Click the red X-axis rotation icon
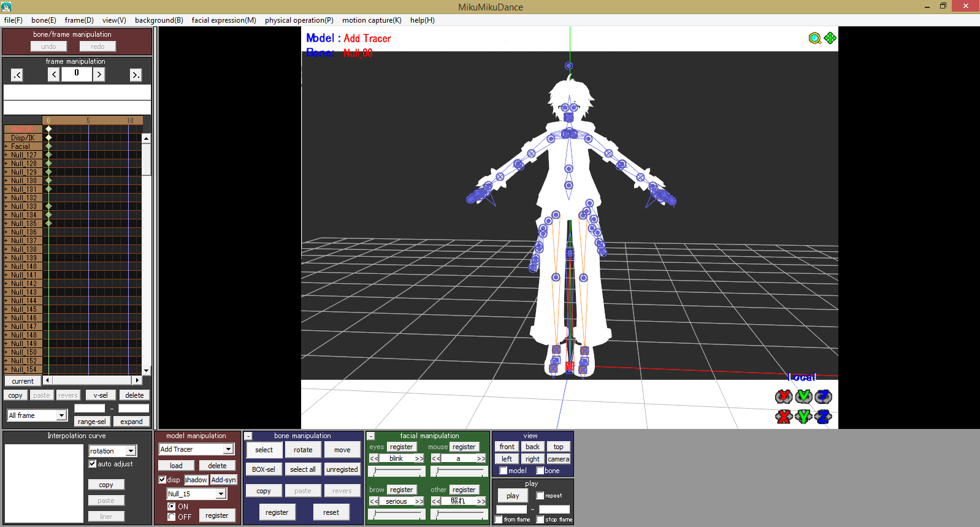Screen dimensions: 980x527 point(783,396)
